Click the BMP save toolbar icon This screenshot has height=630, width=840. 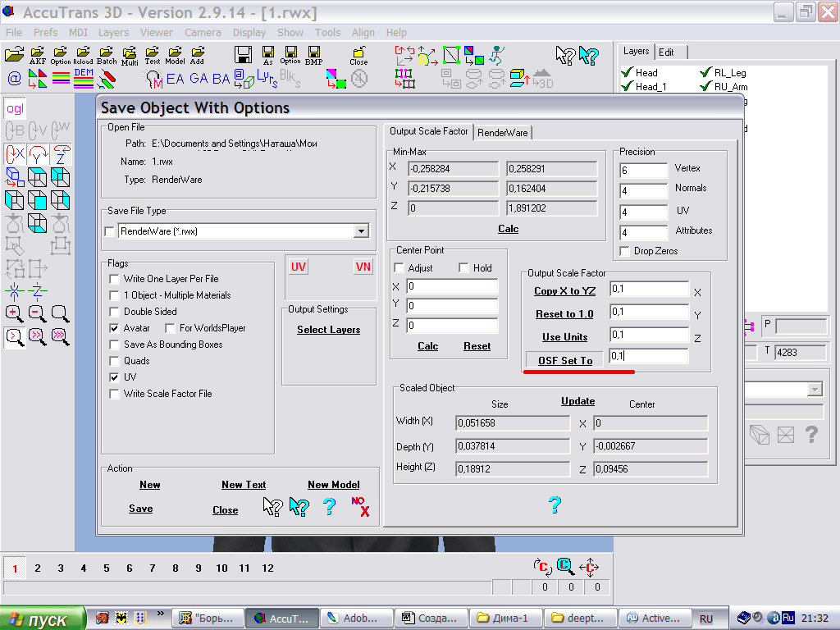point(313,55)
